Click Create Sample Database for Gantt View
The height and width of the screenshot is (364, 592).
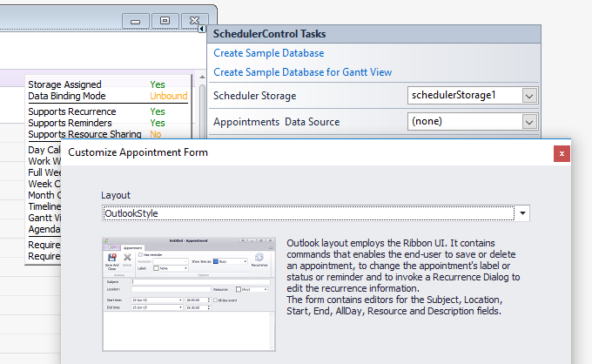tap(302, 72)
